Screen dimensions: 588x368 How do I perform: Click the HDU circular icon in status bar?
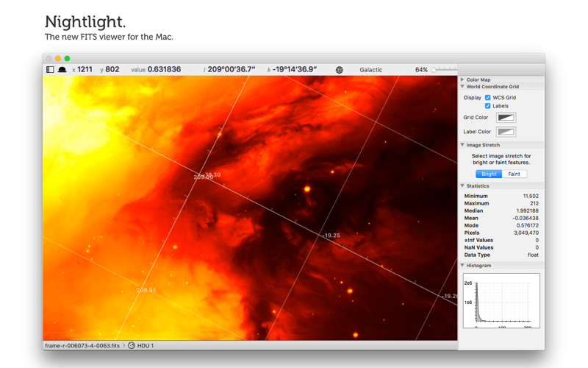tap(132, 345)
